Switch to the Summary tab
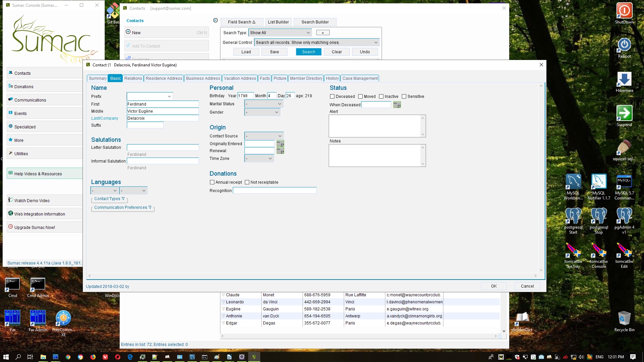644x362 pixels. (98, 78)
